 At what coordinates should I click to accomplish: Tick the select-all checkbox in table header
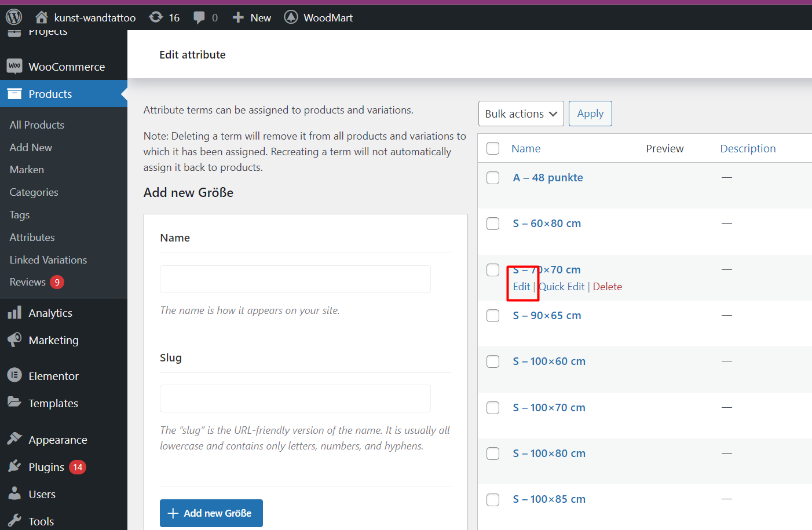pos(493,148)
